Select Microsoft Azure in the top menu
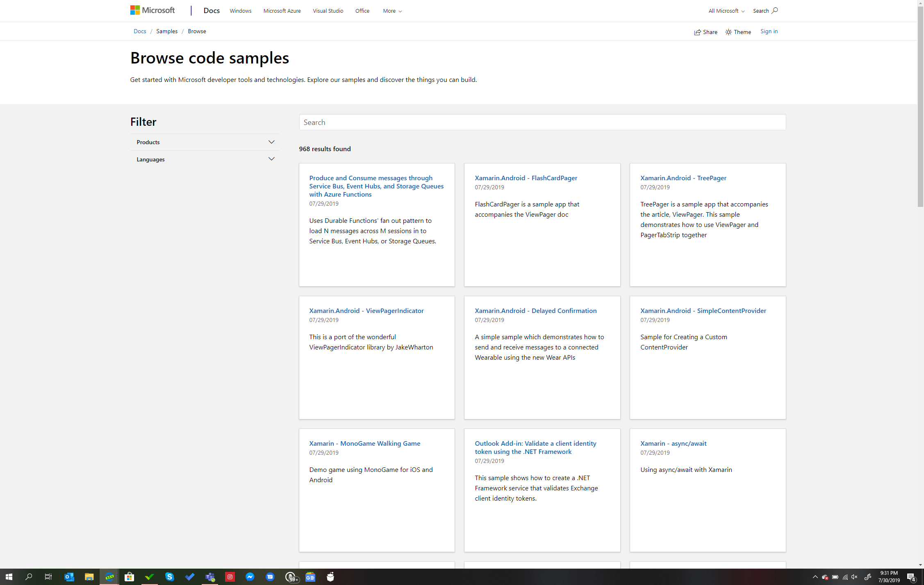This screenshot has width=924, height=585. coord(282,11)
